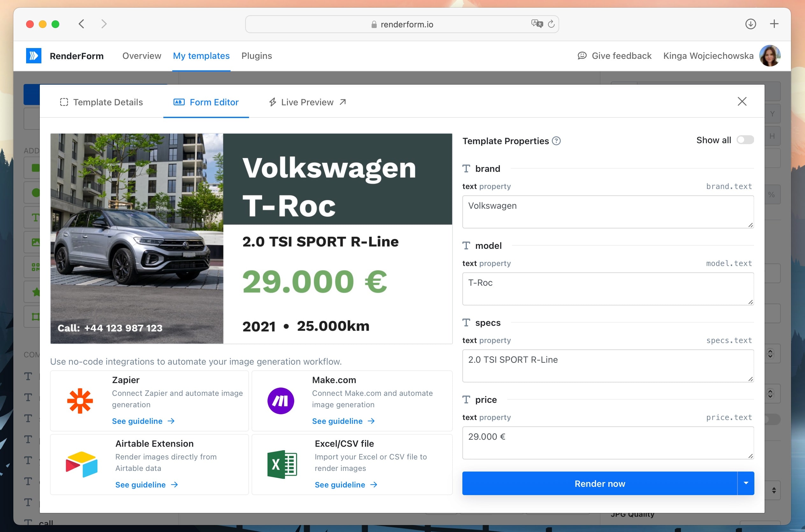Click the renderform.io address bar

(402, 24)
